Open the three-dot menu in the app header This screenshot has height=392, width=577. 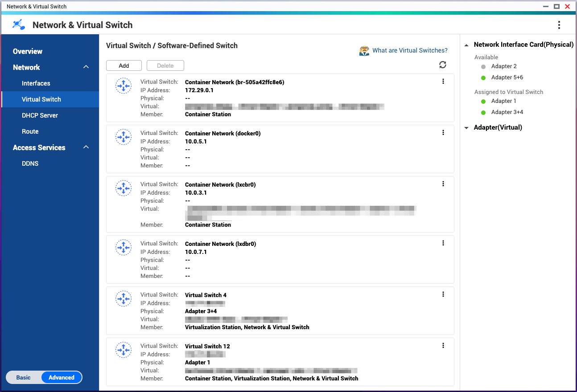click(x=559, y=25)
